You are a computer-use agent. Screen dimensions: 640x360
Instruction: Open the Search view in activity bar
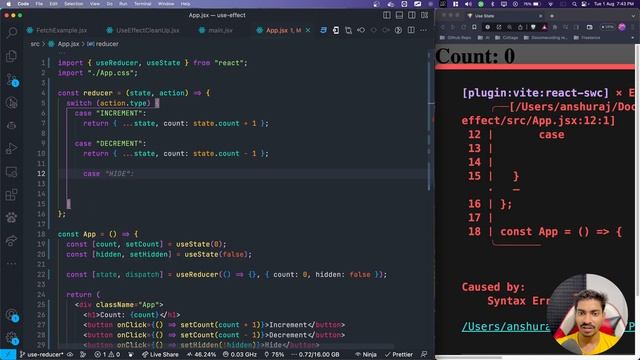[x=11, y=33]
